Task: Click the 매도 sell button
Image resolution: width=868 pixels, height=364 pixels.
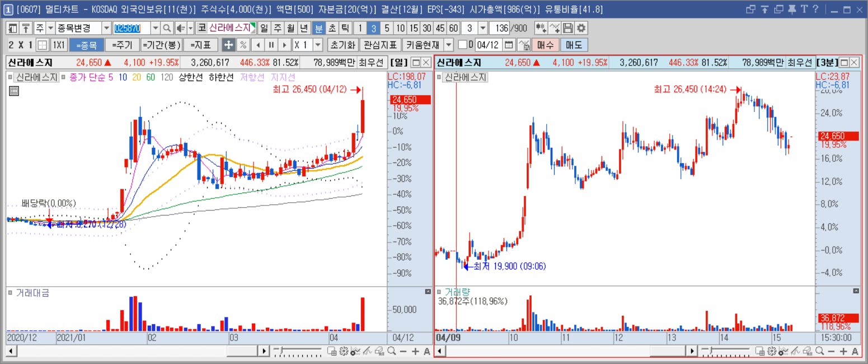Action: click(574, 45)
